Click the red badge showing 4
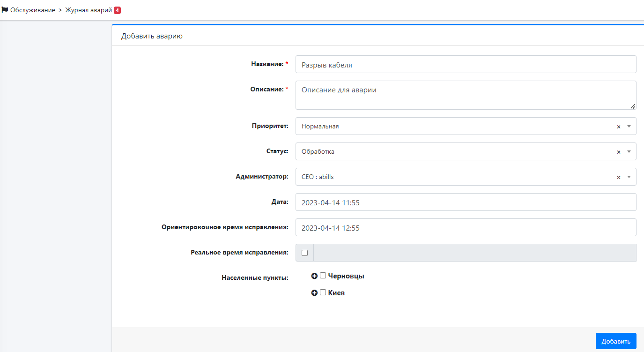 click(x=118, y=10)
